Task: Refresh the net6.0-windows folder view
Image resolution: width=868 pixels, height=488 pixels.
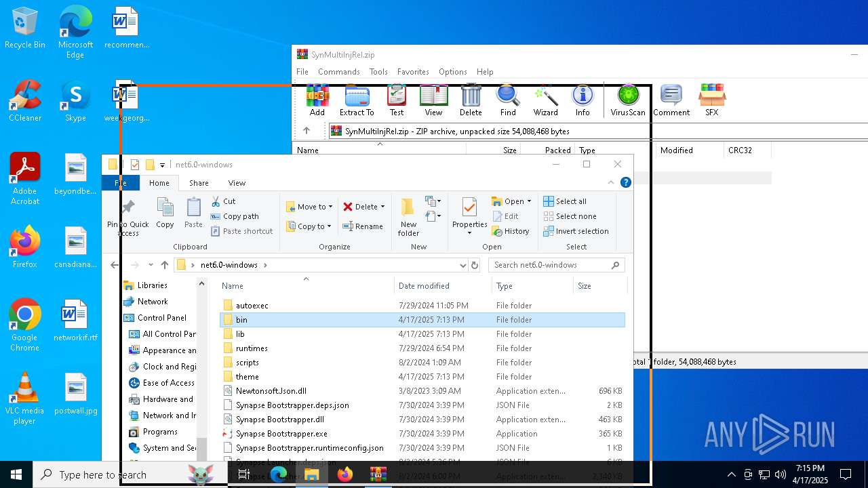Action: click(x=475, y=265)
